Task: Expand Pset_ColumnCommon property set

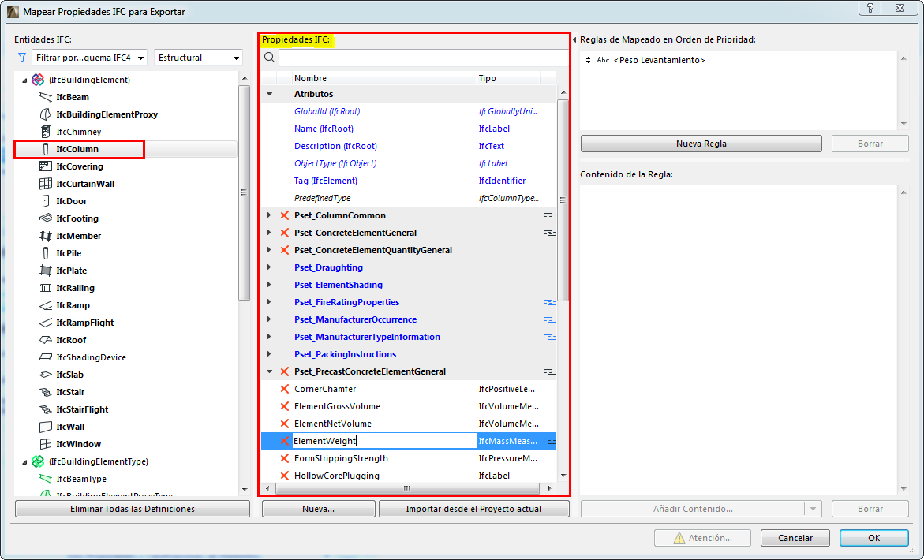Action: [269, 215]
